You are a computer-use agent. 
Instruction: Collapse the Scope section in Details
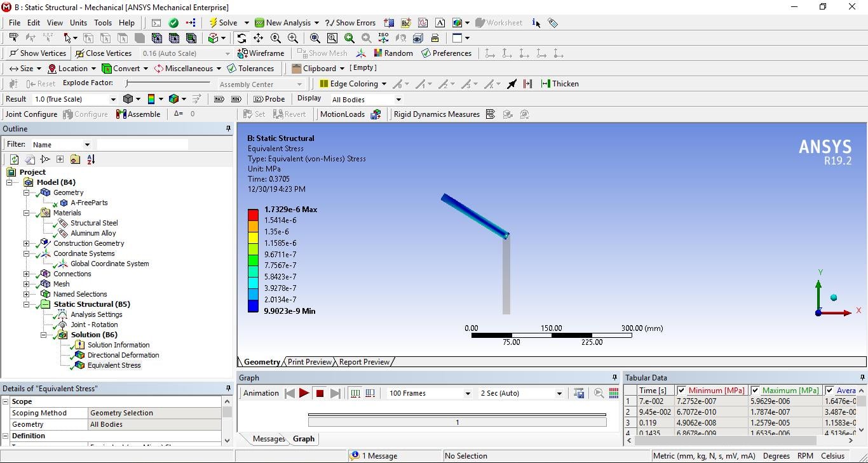click(x=6, y=401)
